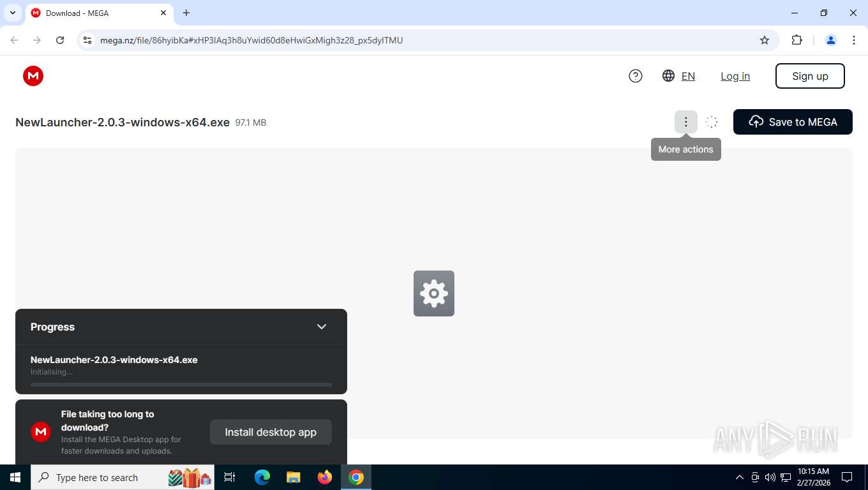The width and height of the screenshot is (868, 490).
Task: Launch Firefox from the taskbar
Action: point(325,477)
